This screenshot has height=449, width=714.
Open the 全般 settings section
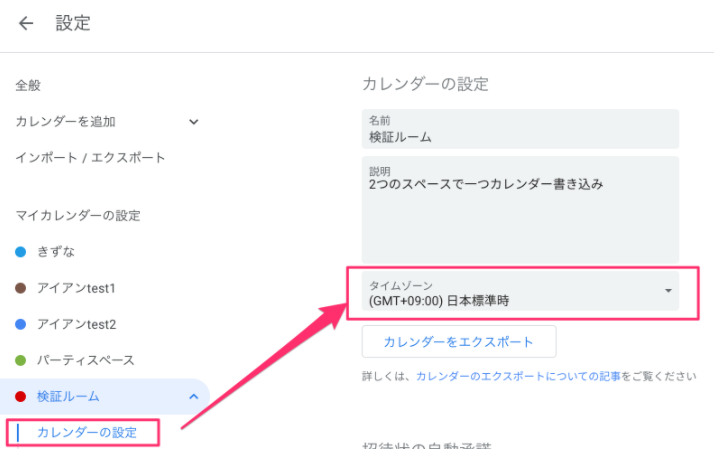pos(28,86)
